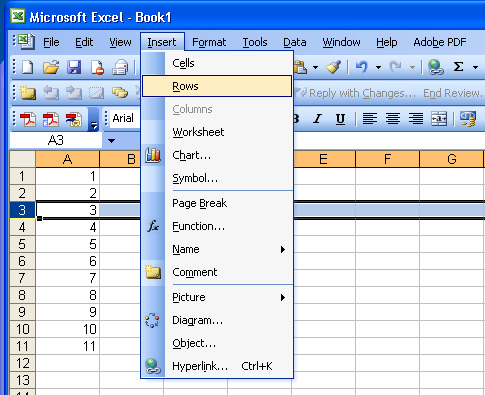The width and height of the screenshot is (485, 395).
Task: Click the New Comment icon in the reviewing toolbar
Action: point(28,93)
